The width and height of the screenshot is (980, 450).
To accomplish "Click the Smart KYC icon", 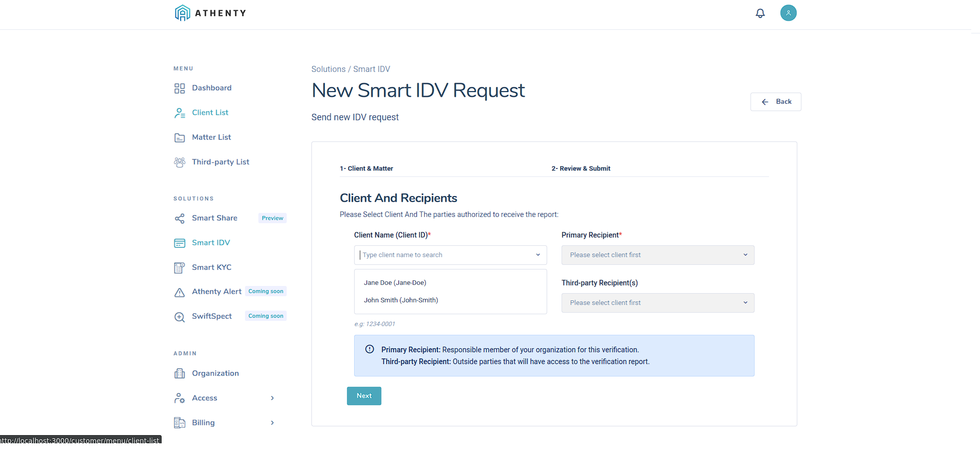I will [180, 268].
